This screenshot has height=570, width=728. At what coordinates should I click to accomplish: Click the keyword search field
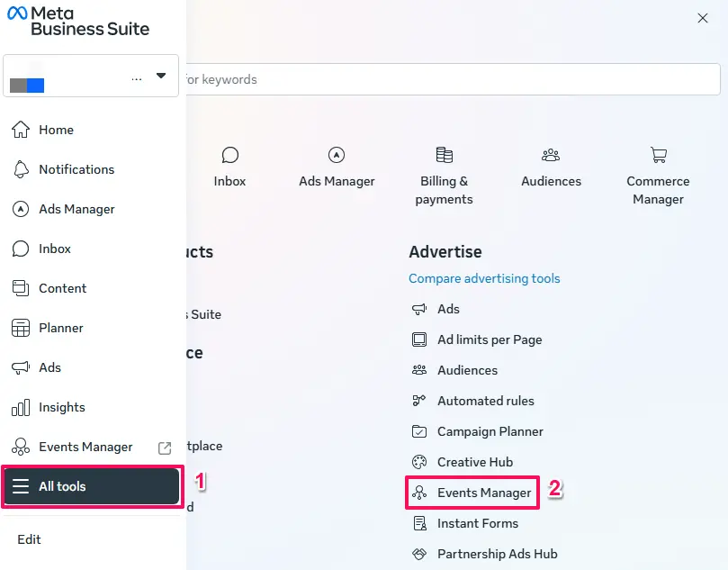click(450, 79)
